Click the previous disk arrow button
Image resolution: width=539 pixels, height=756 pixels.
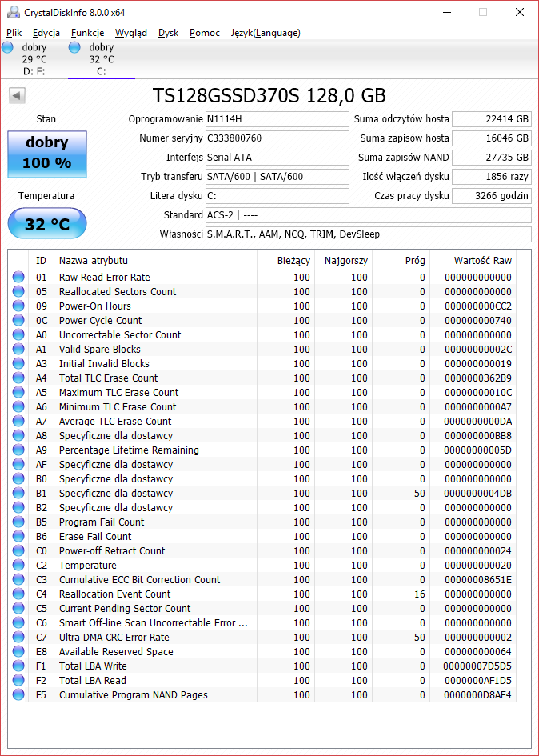tap(17, 95)
